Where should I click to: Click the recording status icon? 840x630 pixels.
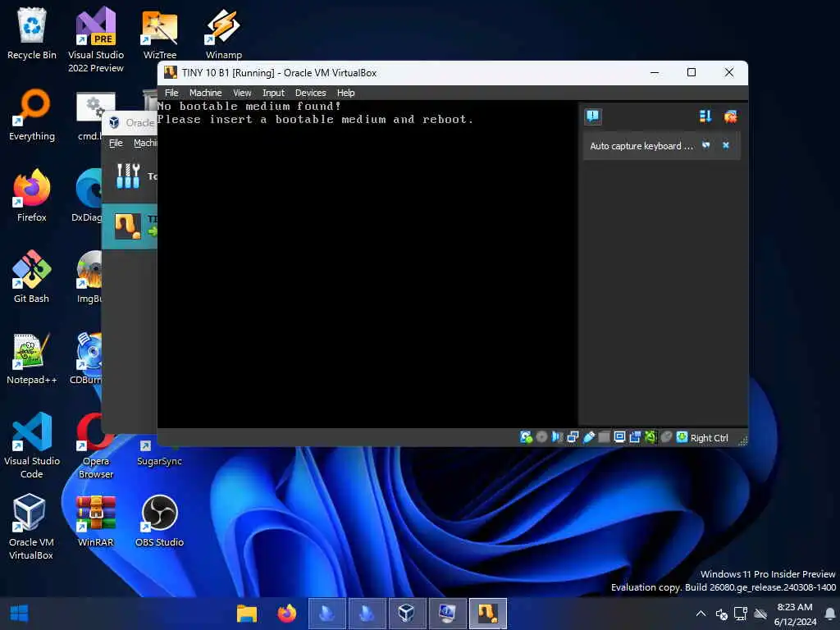pos(635,437)
